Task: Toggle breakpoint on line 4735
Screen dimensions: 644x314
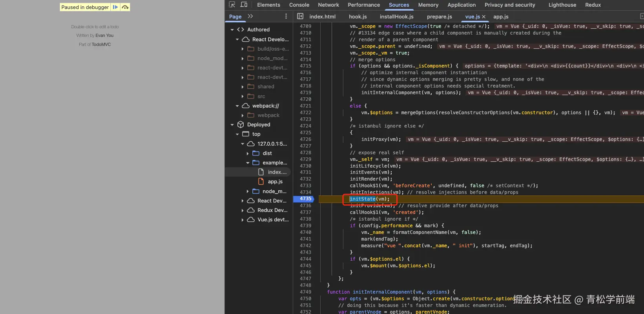Action: coord(305,199)
